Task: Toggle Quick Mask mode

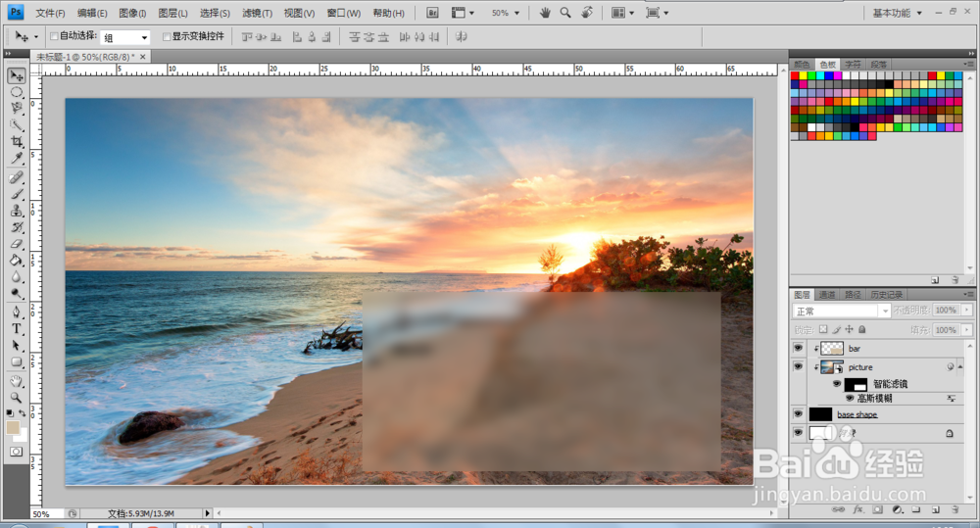Action: pyautogui.click(x=17, y=452)
